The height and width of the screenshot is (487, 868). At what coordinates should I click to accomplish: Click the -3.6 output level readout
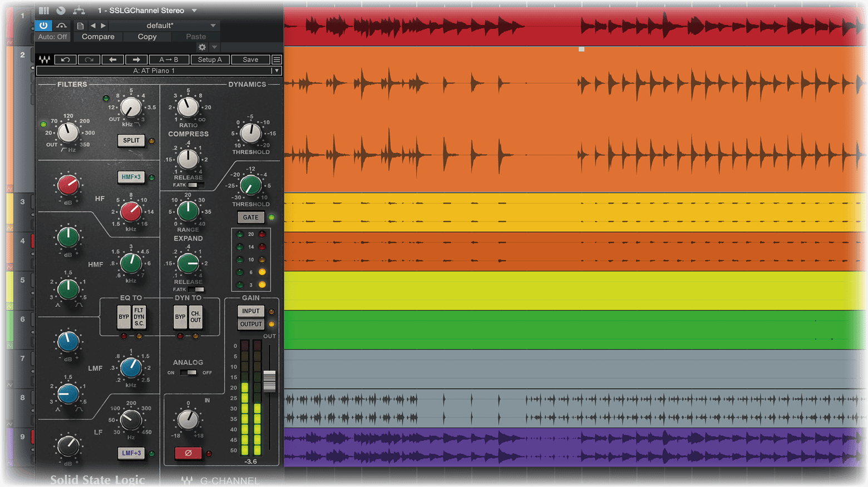(x=251, y=461)
